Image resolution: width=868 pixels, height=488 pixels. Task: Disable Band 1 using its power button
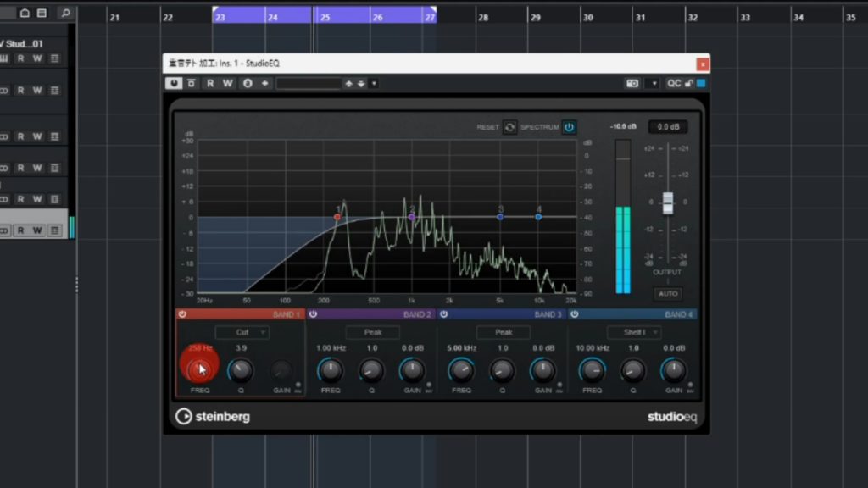coord(181,314)
